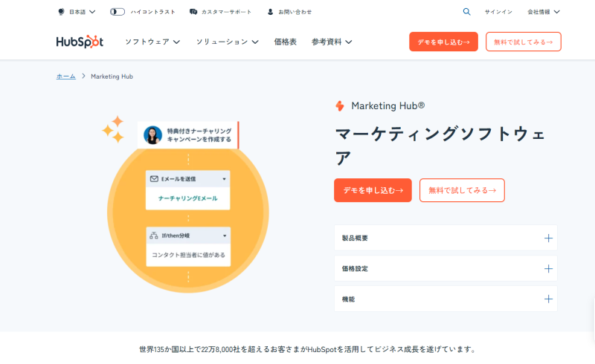Click the 特典付きナーチャリング campaign card
595x364 pixels.
pyautogui.click(x=188, y=135)
